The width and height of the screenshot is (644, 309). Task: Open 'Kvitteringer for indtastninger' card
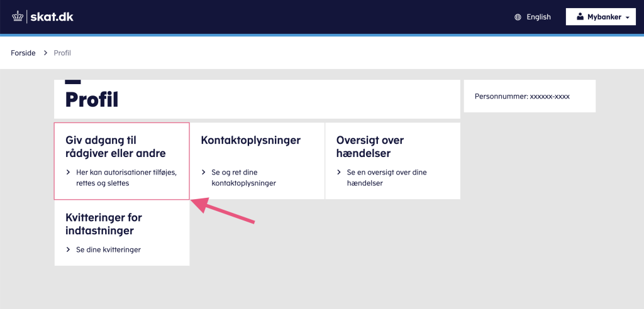pyautogui.click(x=122, y=232)
